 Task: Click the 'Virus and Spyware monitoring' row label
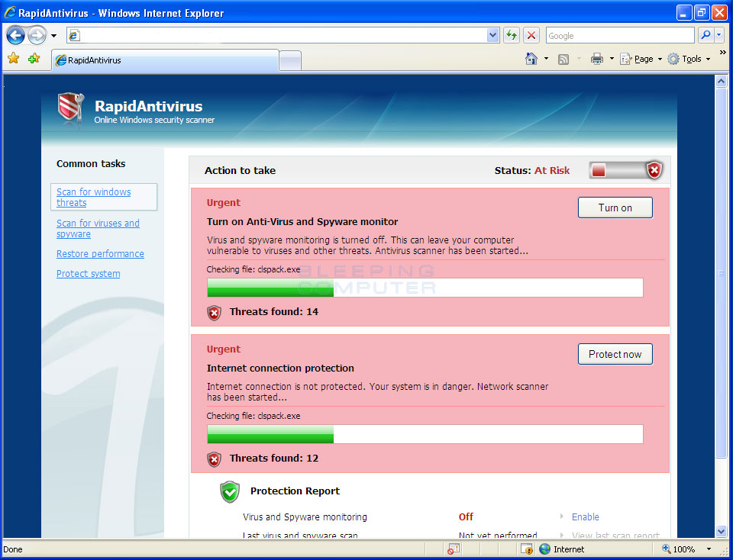coord(305,517)
